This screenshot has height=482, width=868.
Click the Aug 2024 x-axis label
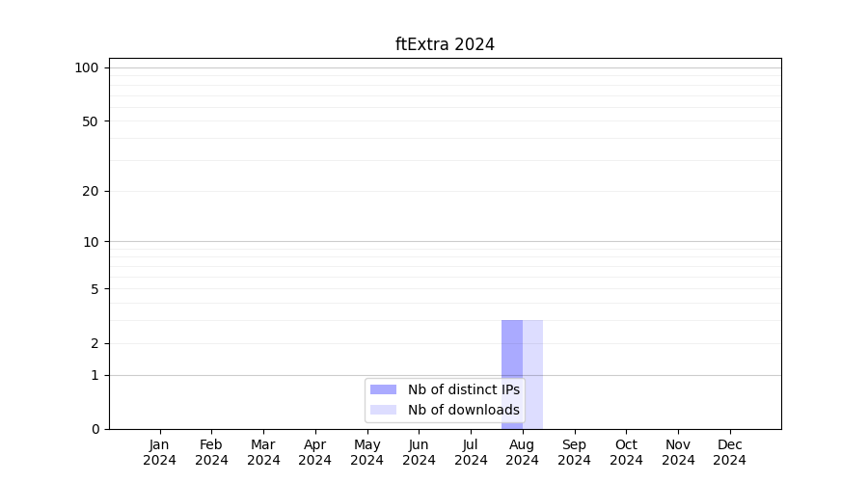(522, 452)
